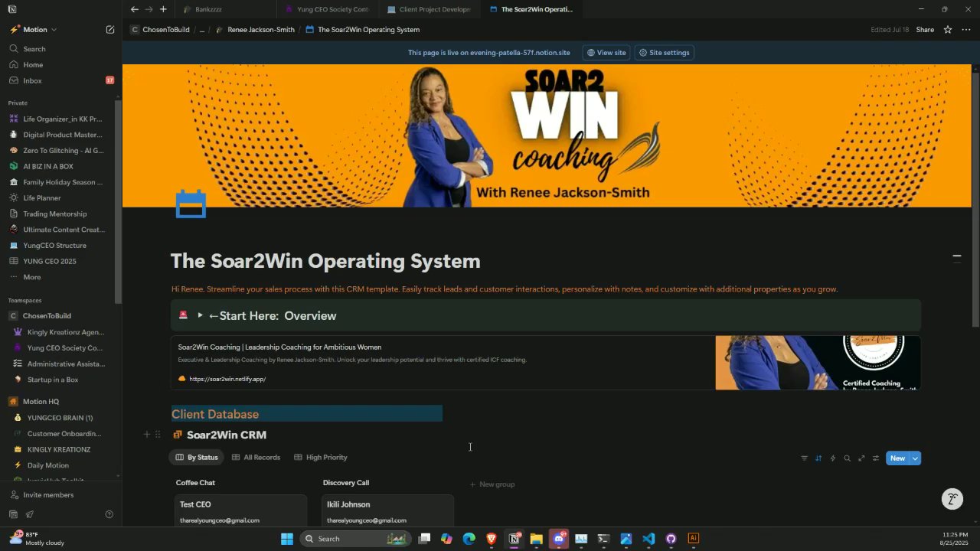This screenshot has width=980, height=551.
Task: Click the Renee Jackson-Smith breadcrumb
Action: coord(255,30)
